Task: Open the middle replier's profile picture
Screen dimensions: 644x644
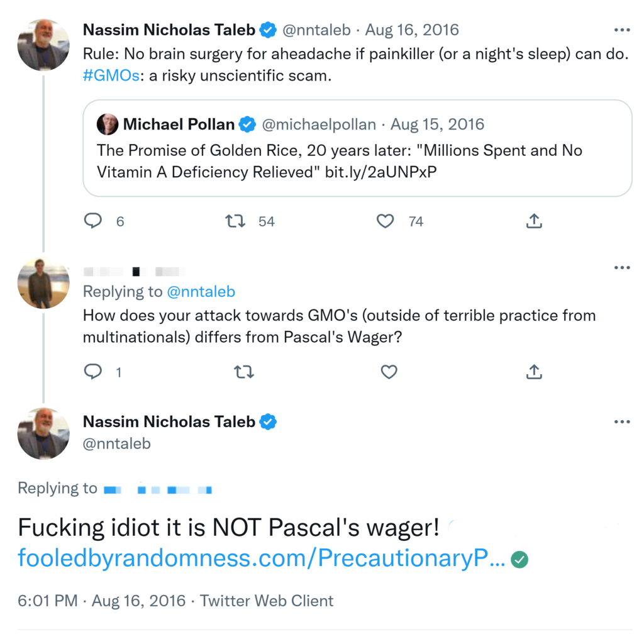Action: coord(43,283)
